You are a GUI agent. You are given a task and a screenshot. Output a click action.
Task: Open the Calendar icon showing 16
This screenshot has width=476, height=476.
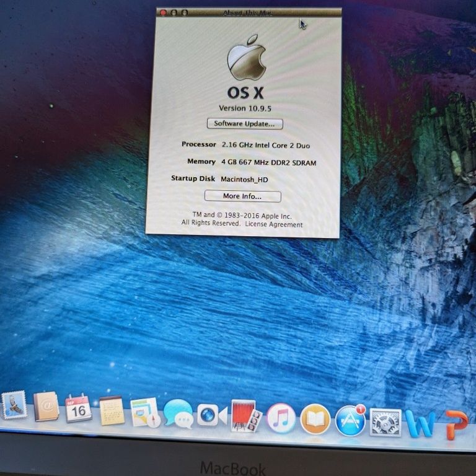click(78, 408)
